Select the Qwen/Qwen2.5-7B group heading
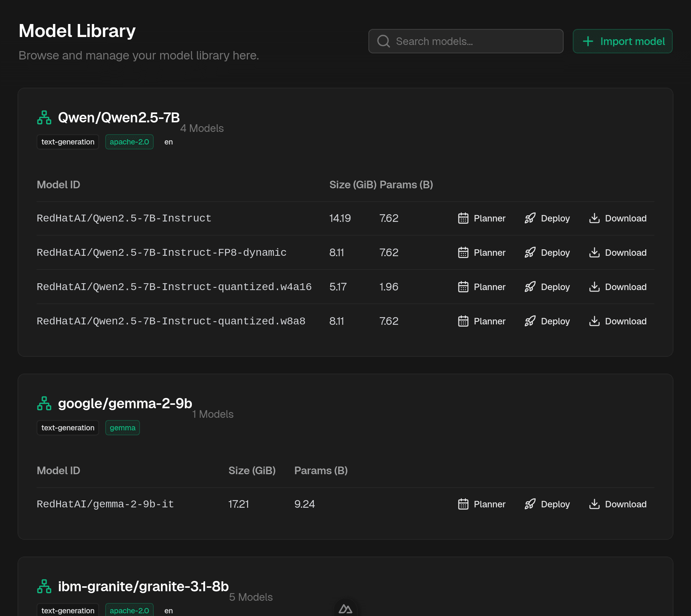The image size is (691, 616). tap(119, 117)
